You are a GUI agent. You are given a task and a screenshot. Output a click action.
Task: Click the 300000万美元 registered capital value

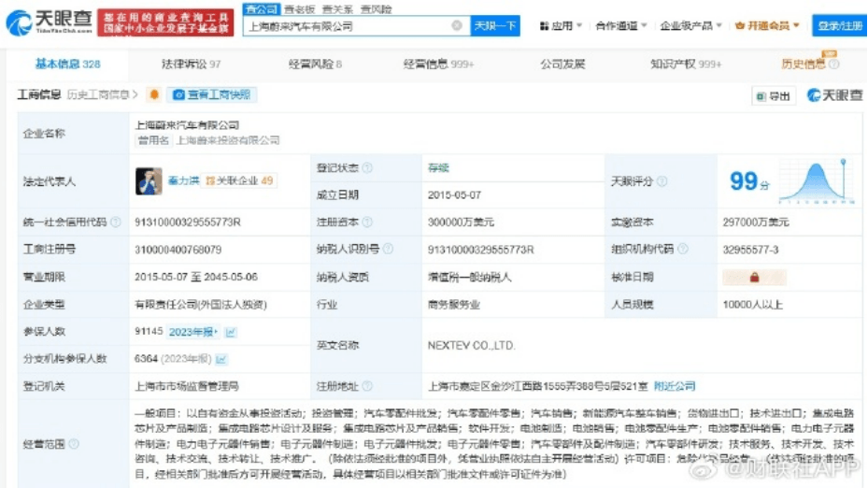(461, 222)
